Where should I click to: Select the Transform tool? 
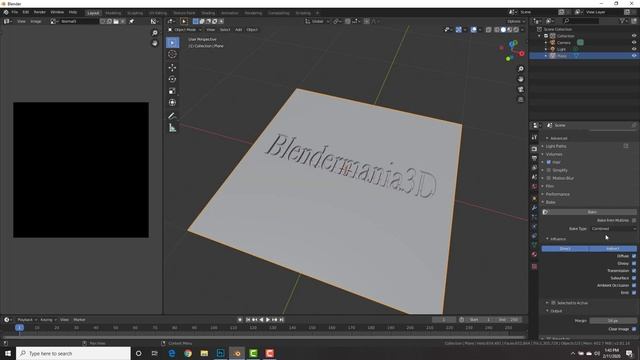click(173, 102)
